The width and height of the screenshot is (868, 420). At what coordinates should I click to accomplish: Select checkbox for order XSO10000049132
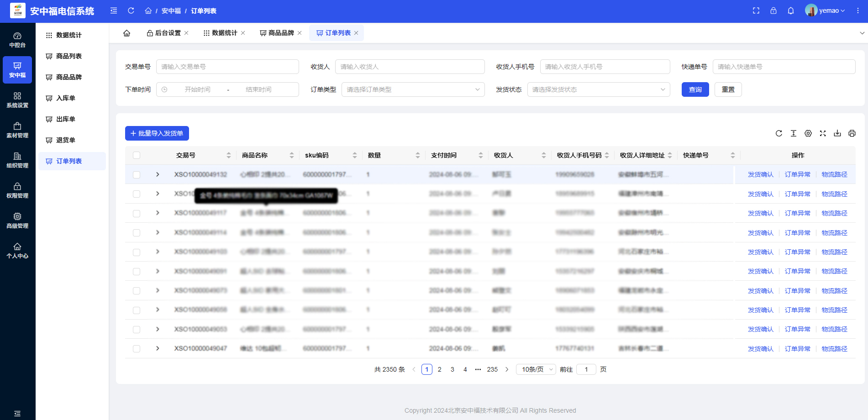point(137,175)
